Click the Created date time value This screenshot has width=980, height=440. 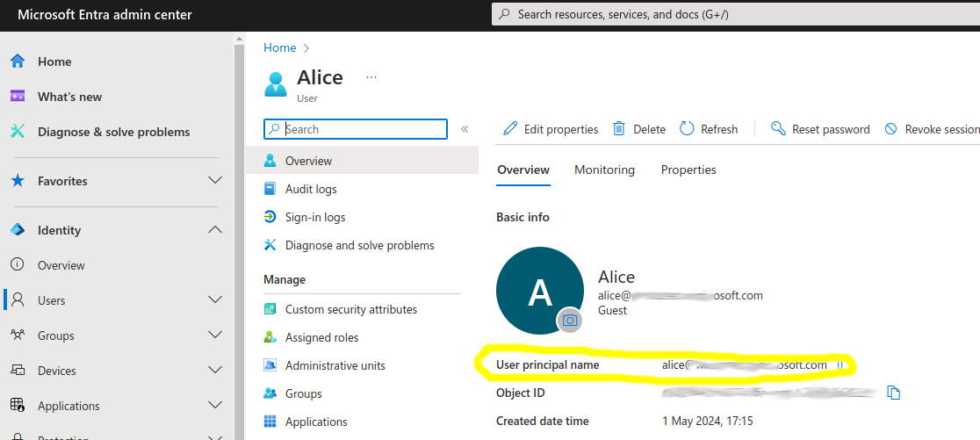click(x=708, y=422)
